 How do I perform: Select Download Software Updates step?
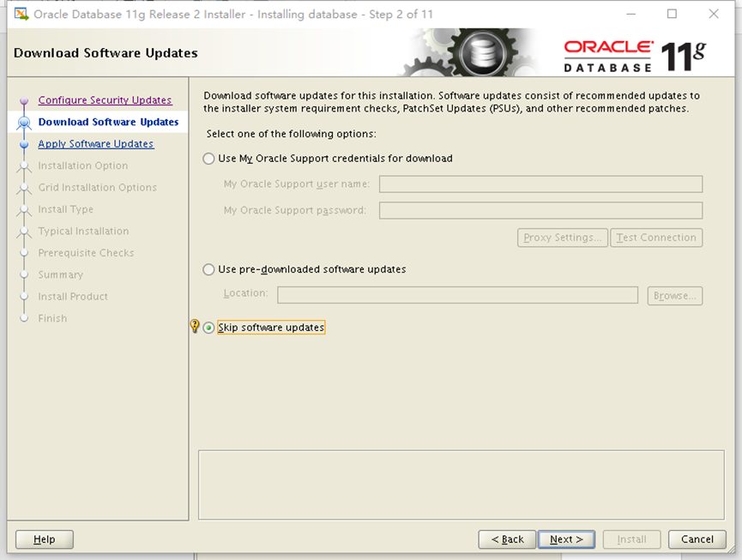coord(108,122)
